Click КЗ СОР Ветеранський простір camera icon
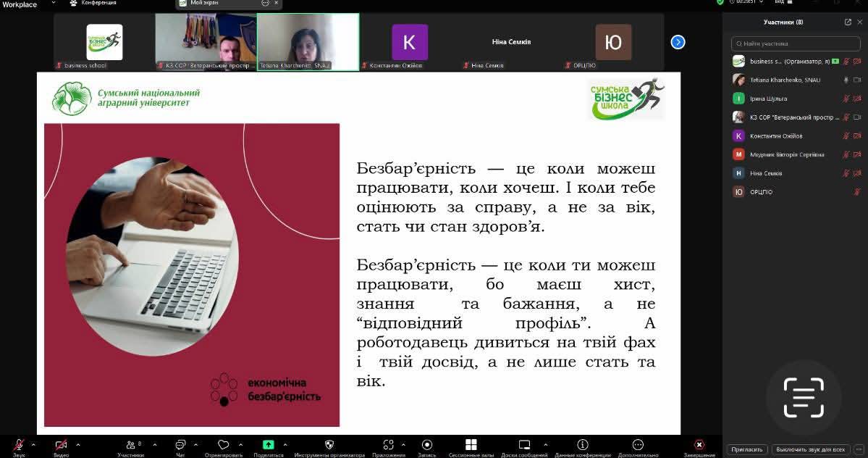 click(x=857, y=117)
